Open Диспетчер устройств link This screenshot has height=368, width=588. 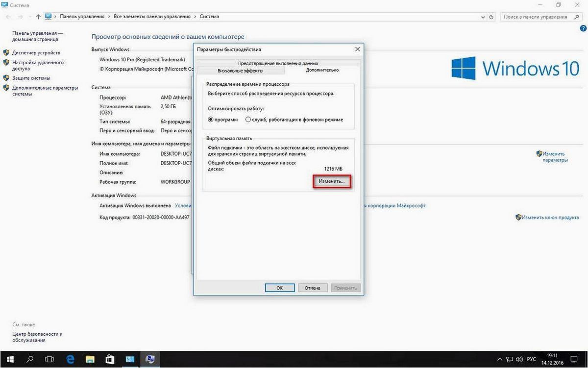[36, 52]
